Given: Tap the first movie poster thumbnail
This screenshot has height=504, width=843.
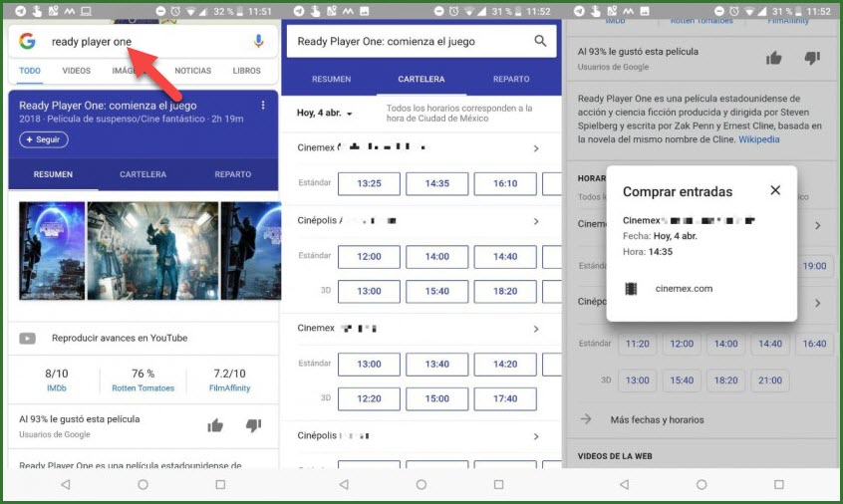Looking at the screenshot, I should 51,250.
